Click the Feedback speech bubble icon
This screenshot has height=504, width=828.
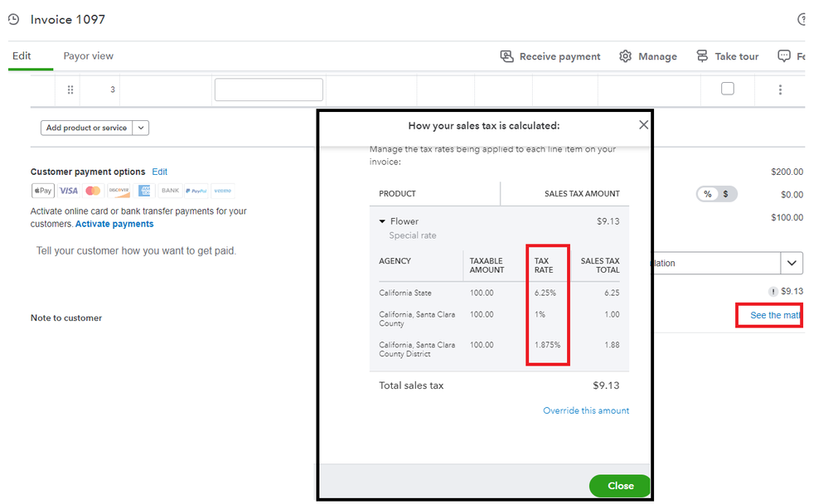click(784, 56)
